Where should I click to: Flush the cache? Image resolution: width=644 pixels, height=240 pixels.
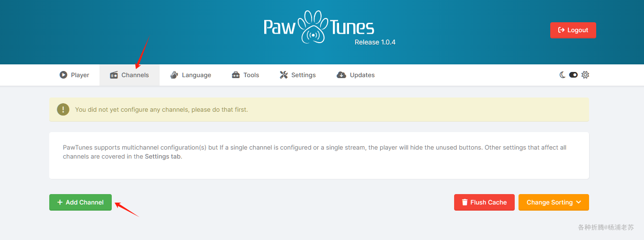[x=484, y=202]
